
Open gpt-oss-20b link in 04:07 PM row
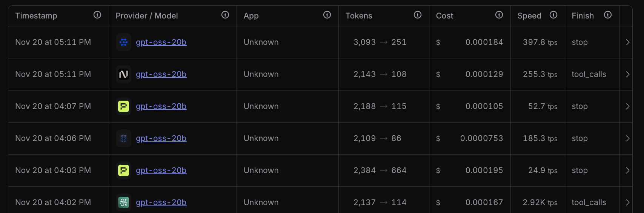[161, 106]
